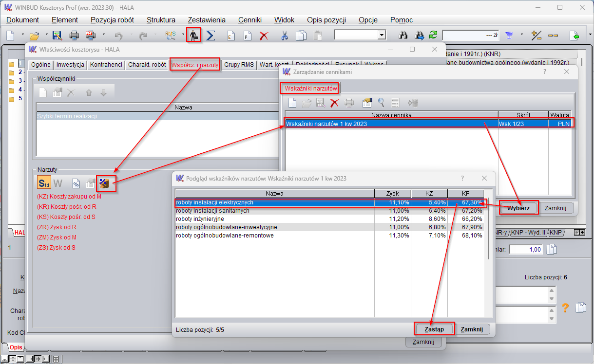
Task: Click new document icon in Zarządzanie cennikami toolbar
Action: [292, 103]
